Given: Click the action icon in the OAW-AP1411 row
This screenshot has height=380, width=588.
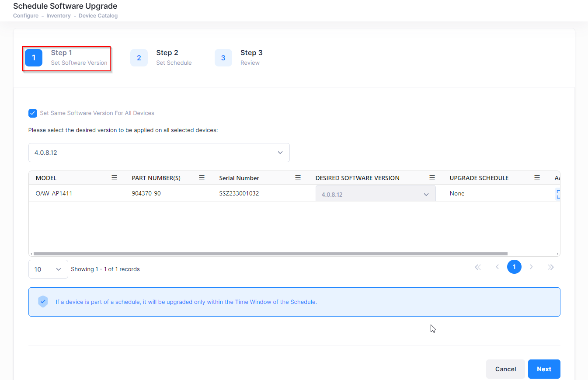Looking at the screenshot, I should [x=557, y=194].
